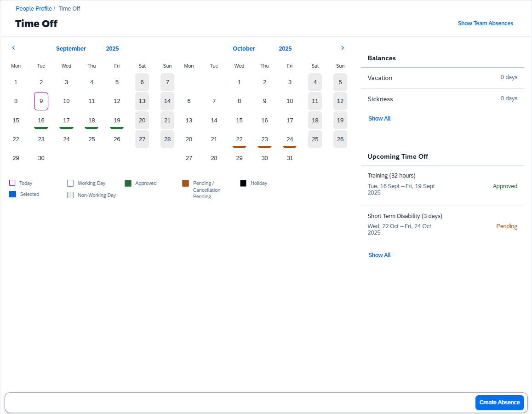Viewport: 532px width, 414px height.
Task: Open the approved Training time off entry
Action: [442, 184]
